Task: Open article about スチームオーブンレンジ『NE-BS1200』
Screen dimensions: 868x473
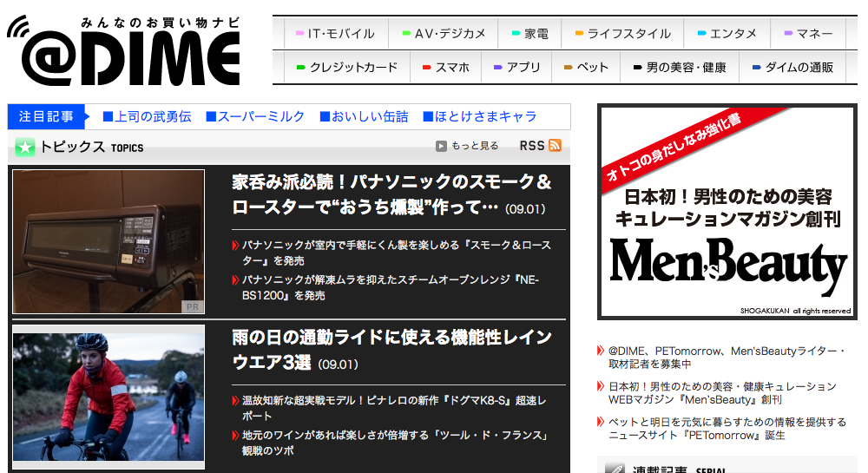Action: tap(391, 287)
